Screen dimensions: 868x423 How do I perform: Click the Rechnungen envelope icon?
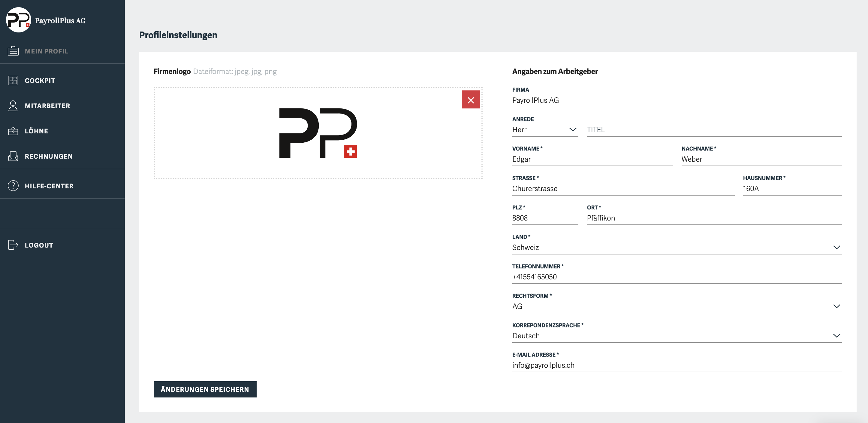coord(13,156)
